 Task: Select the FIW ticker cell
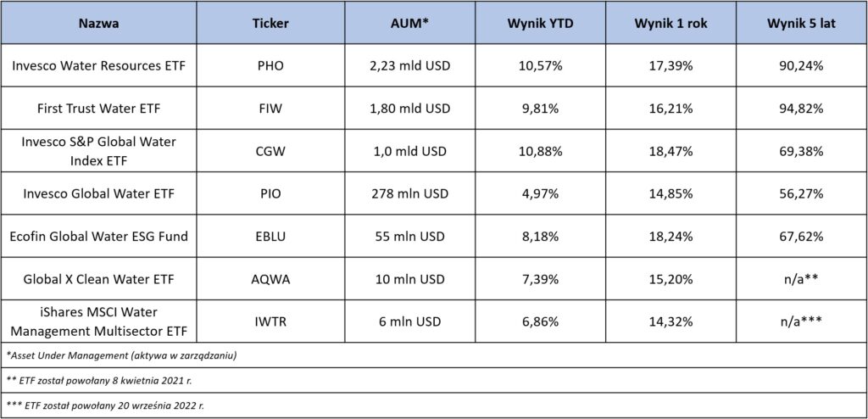click(270, 108)
